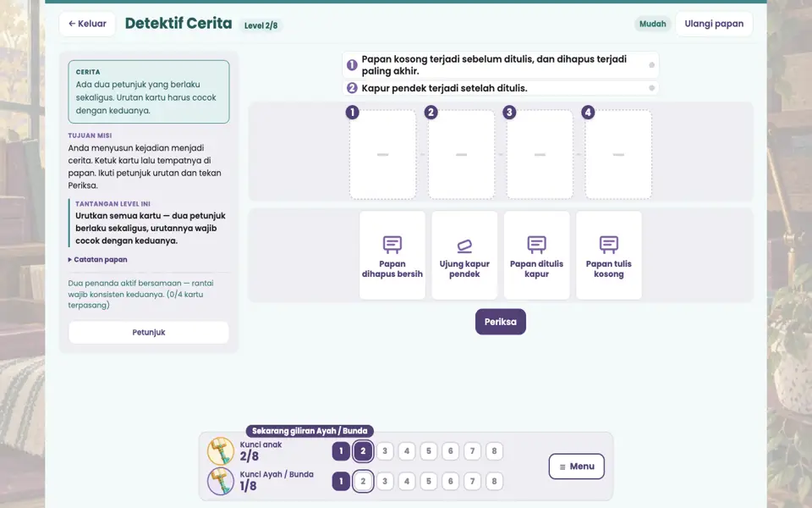812x508 pixels.
Task: Select level 7 in Kunci anak row
Action: (472, 451)
